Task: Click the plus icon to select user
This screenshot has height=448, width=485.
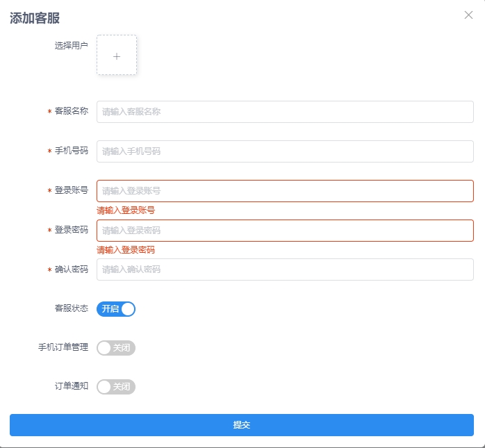Action: [117, 56]
